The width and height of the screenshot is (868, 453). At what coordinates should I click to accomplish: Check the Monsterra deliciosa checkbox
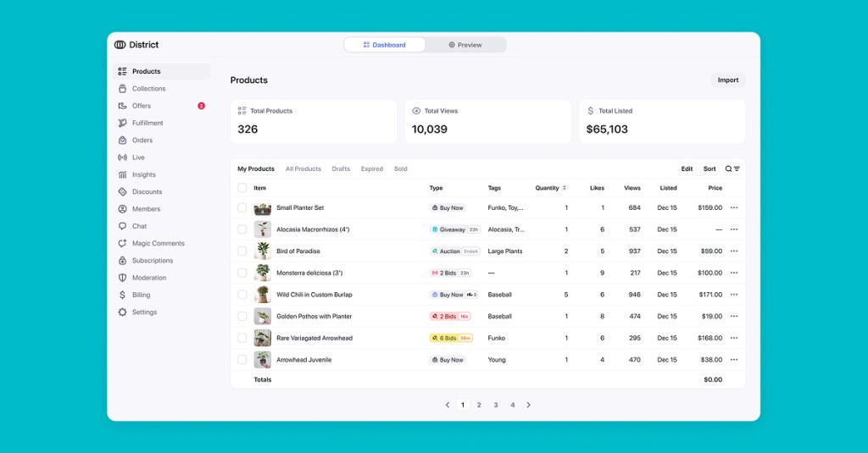pos(242,273)
